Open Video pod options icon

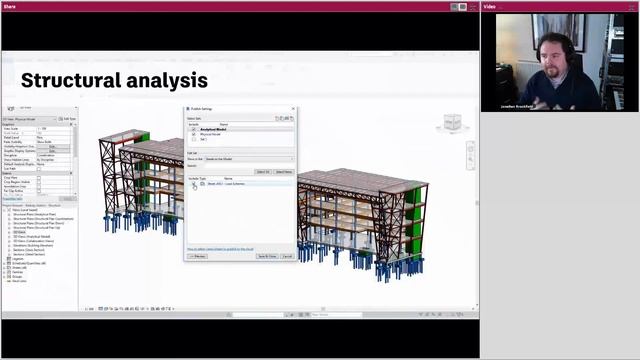click(x=632, y=7)
